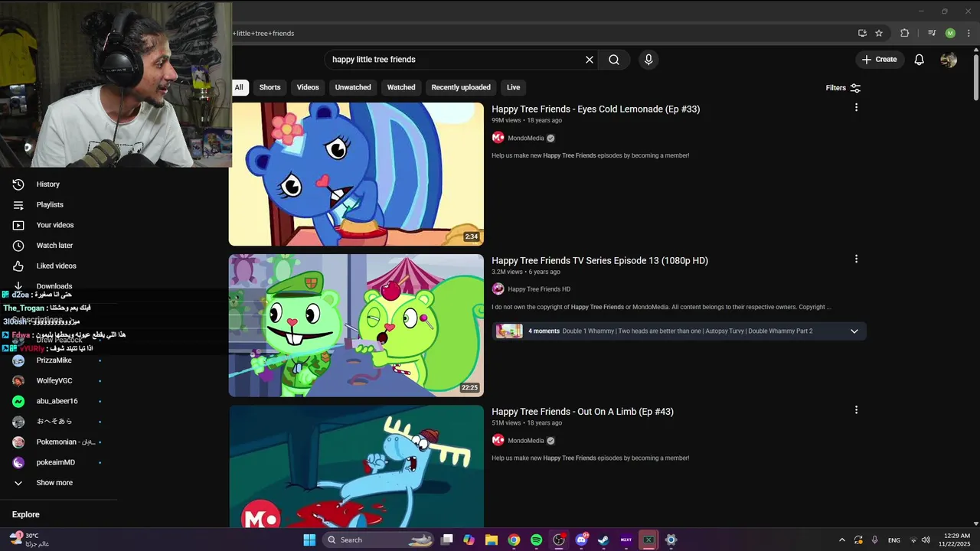Expand the 4 moments chapters row

679,331
